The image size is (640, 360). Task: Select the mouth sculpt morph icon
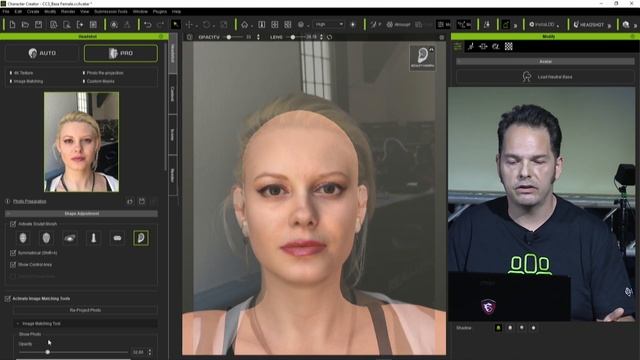pyautogui.click(x=117, y=238)
